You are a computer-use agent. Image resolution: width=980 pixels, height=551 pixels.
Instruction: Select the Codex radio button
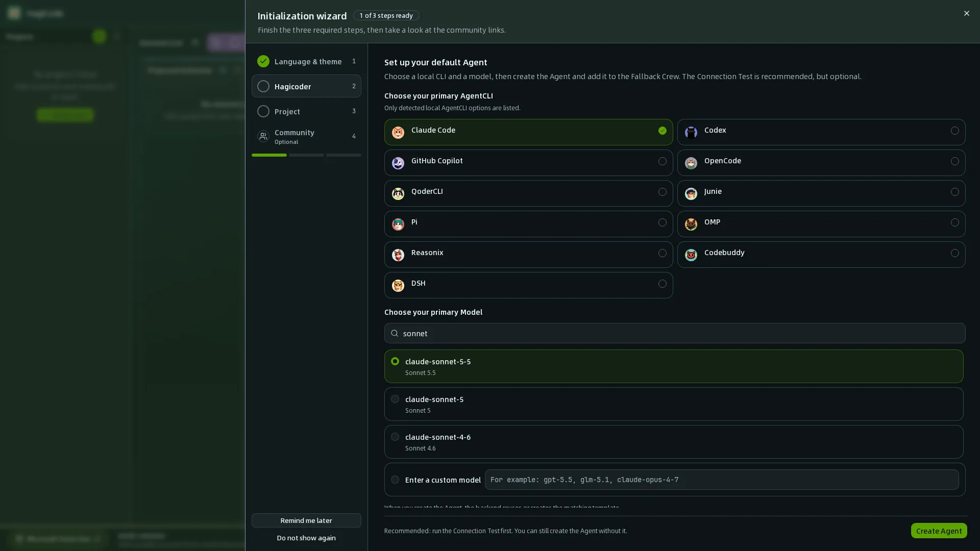pos(954,131)
